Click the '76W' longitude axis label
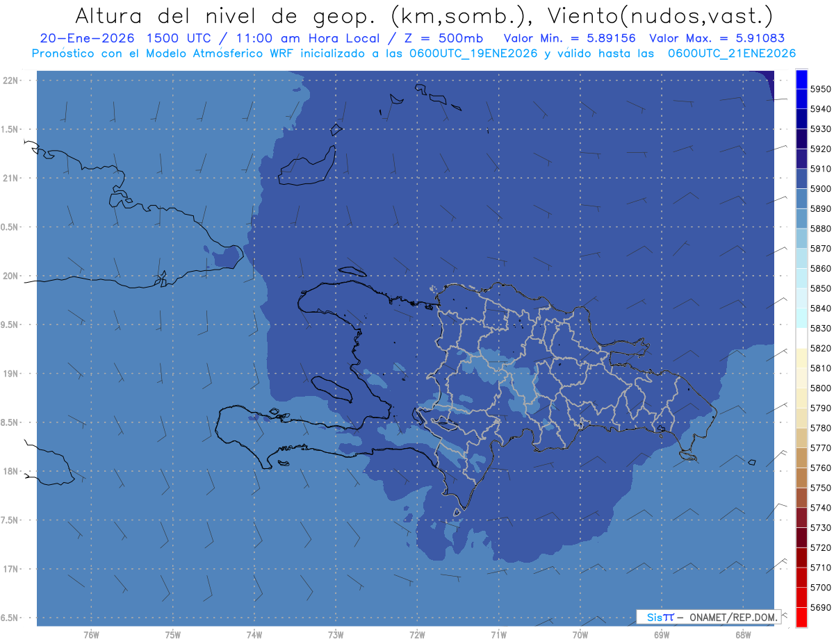Viewport: 834px width, 644px height. pyautogui.click(x=91, y=635)
